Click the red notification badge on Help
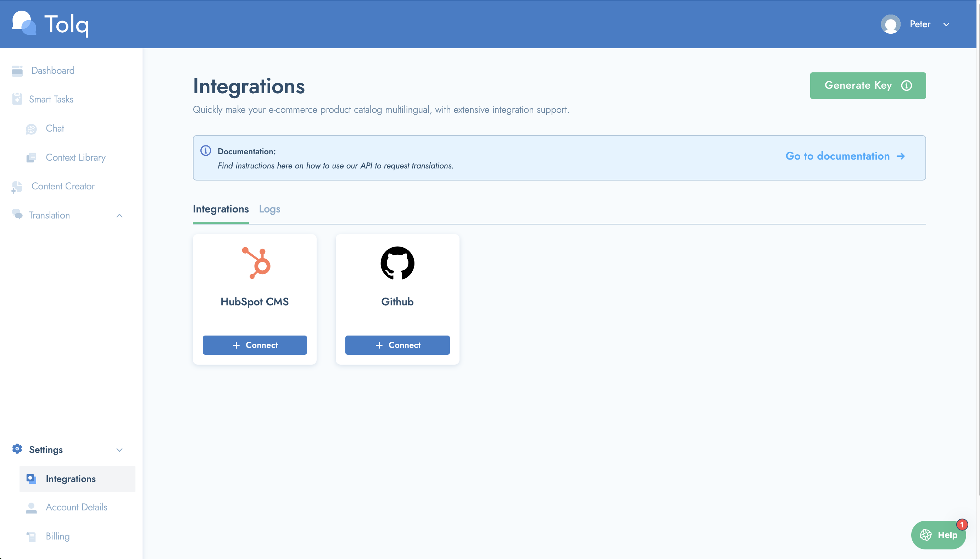980x559 pixels. 962,525
